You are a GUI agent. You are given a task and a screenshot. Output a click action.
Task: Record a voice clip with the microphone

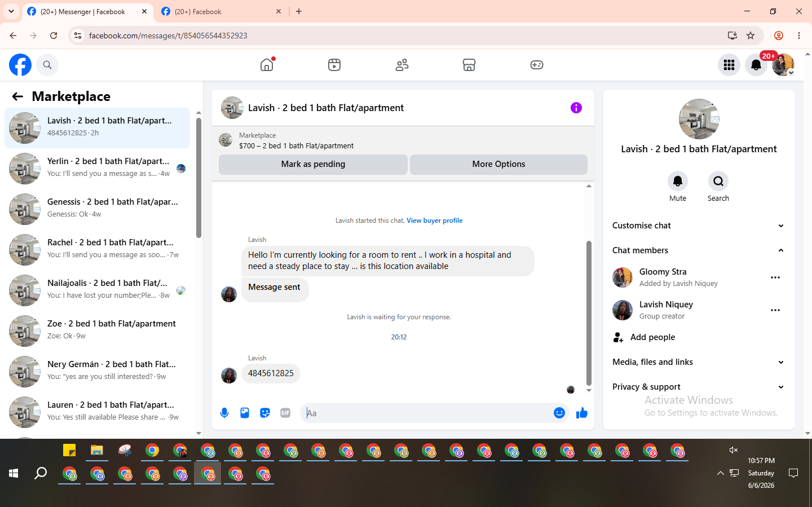224,413
